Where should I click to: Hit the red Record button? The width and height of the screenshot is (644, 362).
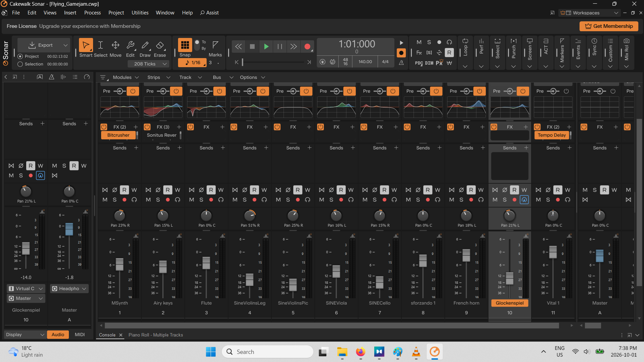[307, 47]
